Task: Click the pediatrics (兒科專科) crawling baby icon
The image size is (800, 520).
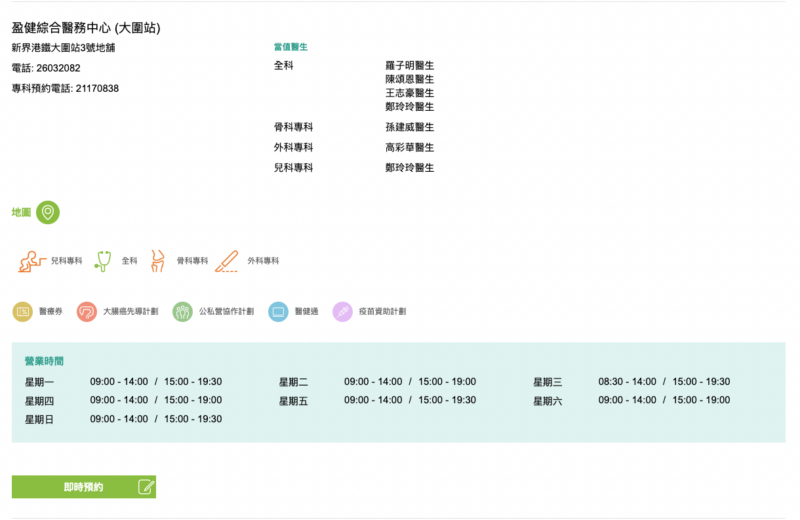Action: click(32, 261)
